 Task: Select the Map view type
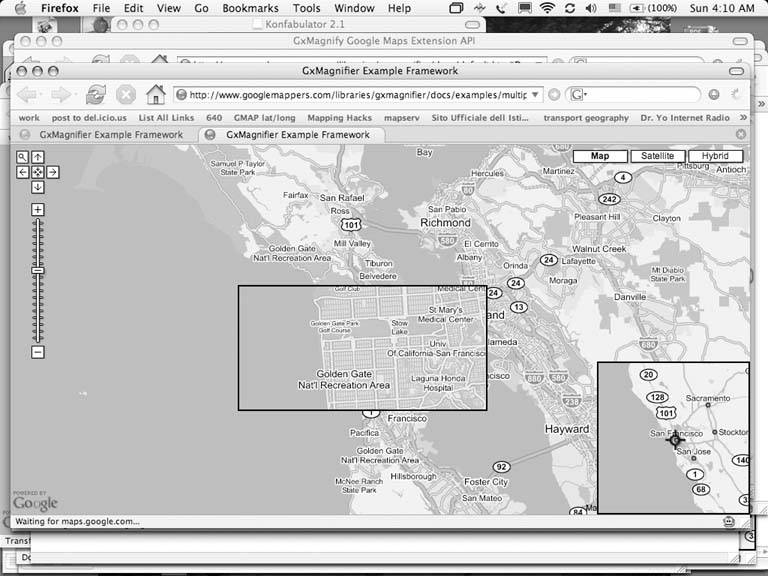pyautogui.click(x=600, y=156)
